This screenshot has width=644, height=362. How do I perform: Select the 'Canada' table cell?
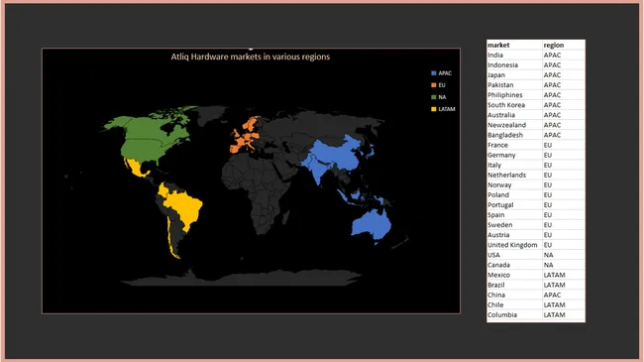pyautogui.click(x=514, y=265)
